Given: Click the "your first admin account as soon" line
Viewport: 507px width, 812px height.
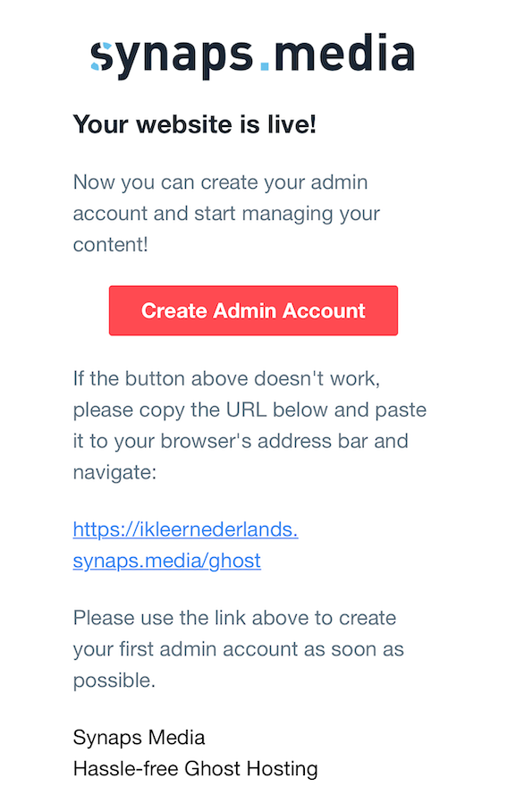Looking at the screenshot, I should pyautogui.click(x=238, y=649).
